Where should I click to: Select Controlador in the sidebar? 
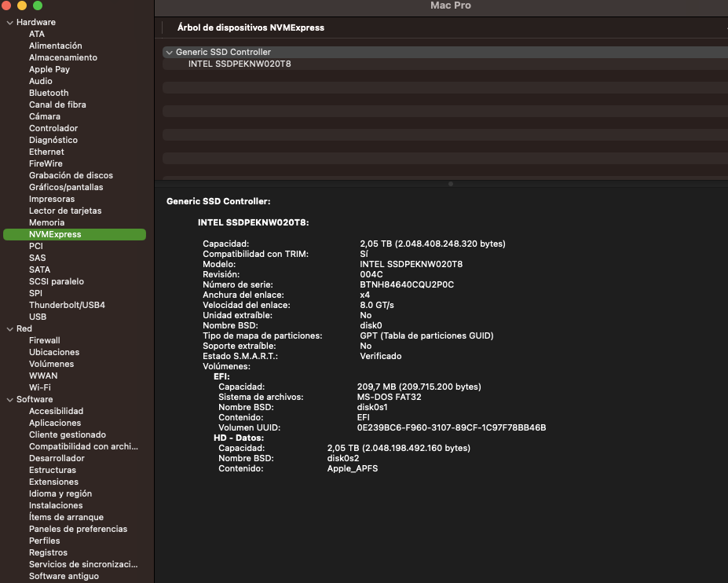[53, 128]
